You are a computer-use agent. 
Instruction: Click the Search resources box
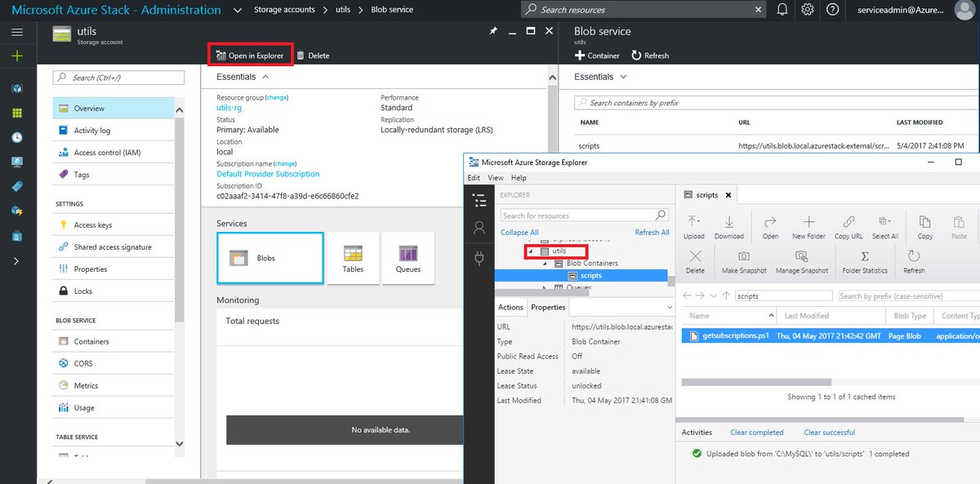[x=644, y=10]
